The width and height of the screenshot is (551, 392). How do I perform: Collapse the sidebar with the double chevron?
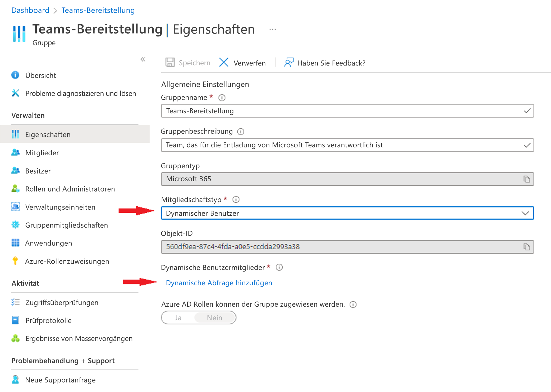pos(143,59)
